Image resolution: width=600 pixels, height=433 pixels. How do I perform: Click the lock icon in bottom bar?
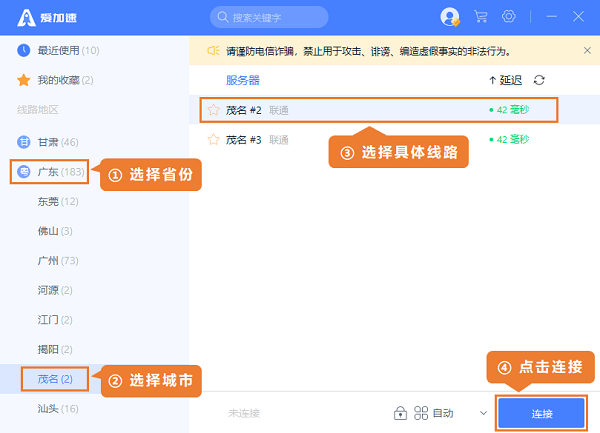(x=400, y=413)
